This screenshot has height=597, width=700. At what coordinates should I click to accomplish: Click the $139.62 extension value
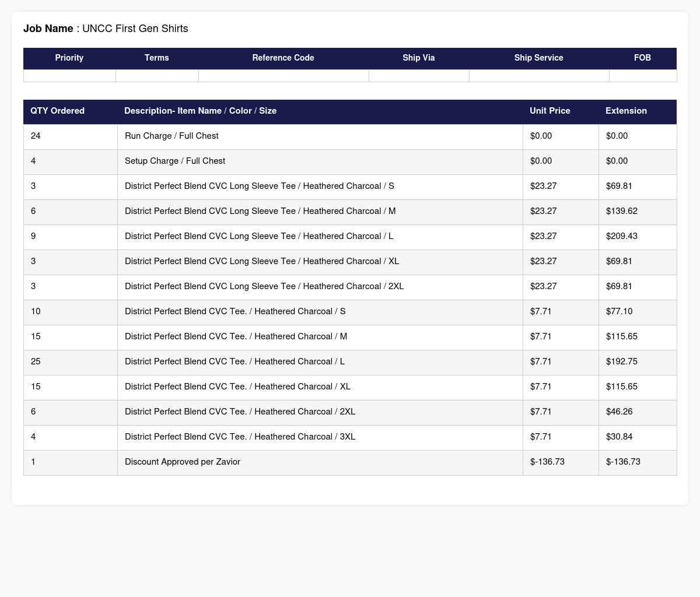click(x=622, y=211)
